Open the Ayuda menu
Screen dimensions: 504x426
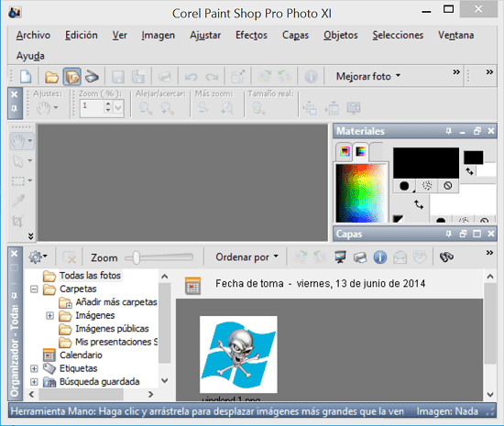(30, 56)
